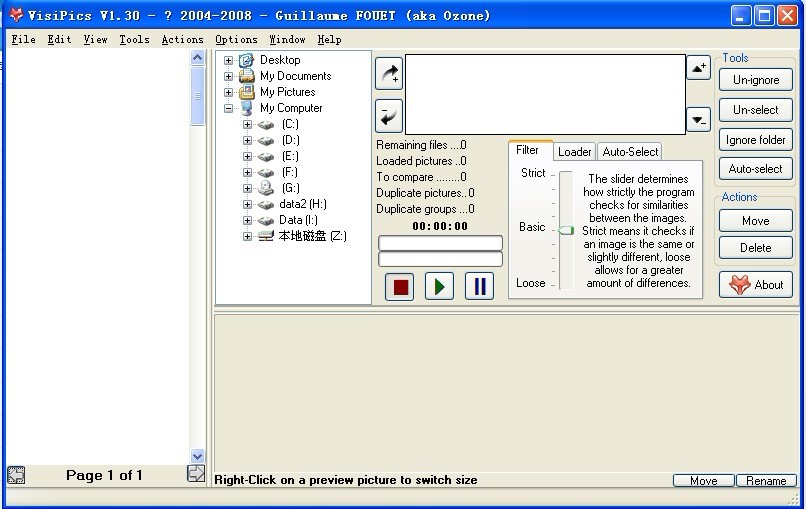Open the Options menu

click(x=236, y=40)
